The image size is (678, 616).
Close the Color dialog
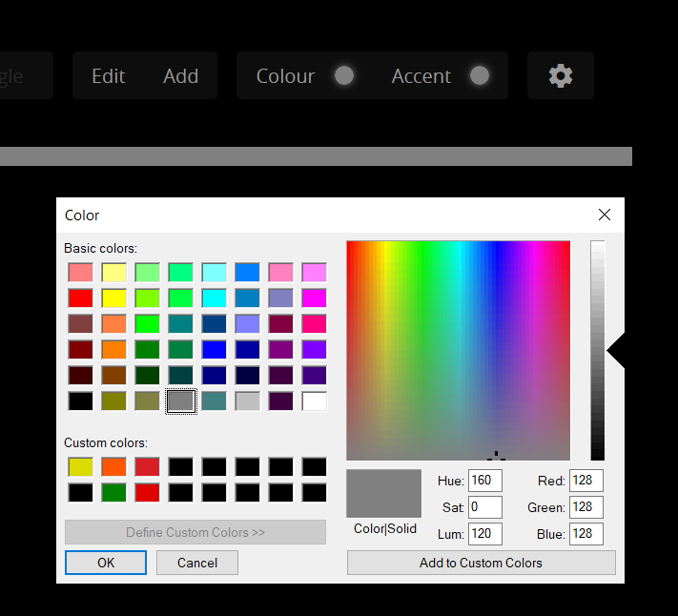(604, 215)
